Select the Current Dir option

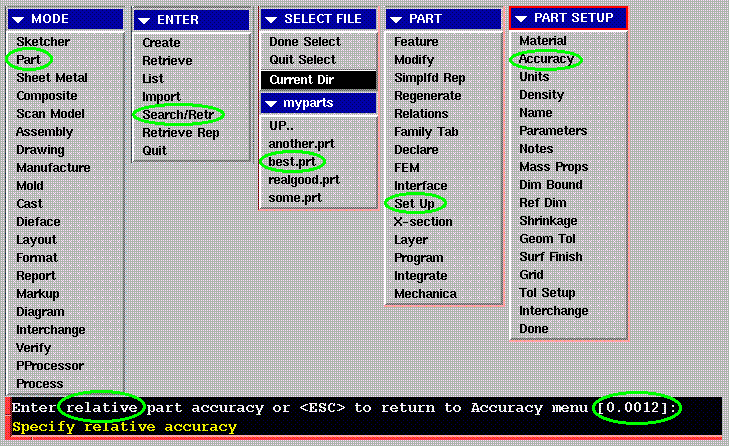coord(303,79)
